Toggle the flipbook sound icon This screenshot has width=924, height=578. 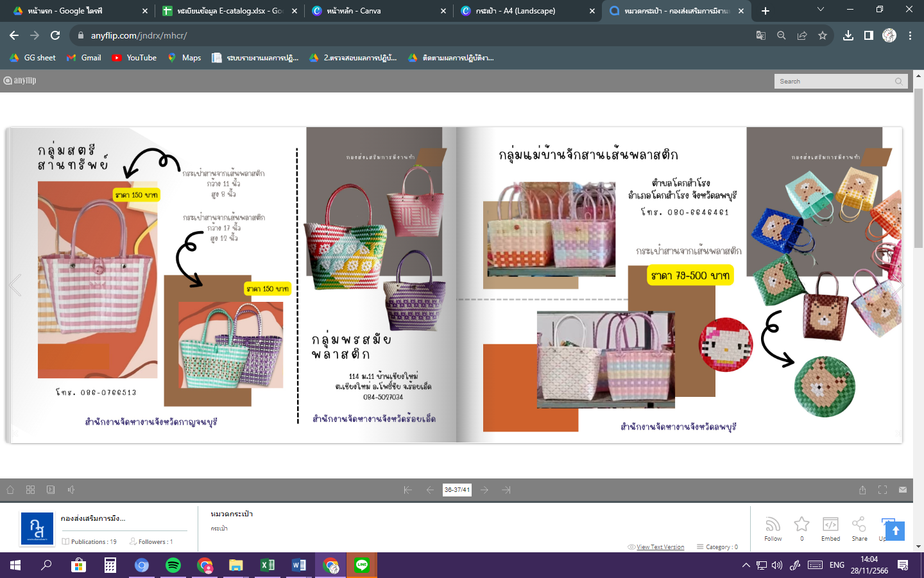coord(71,490)
